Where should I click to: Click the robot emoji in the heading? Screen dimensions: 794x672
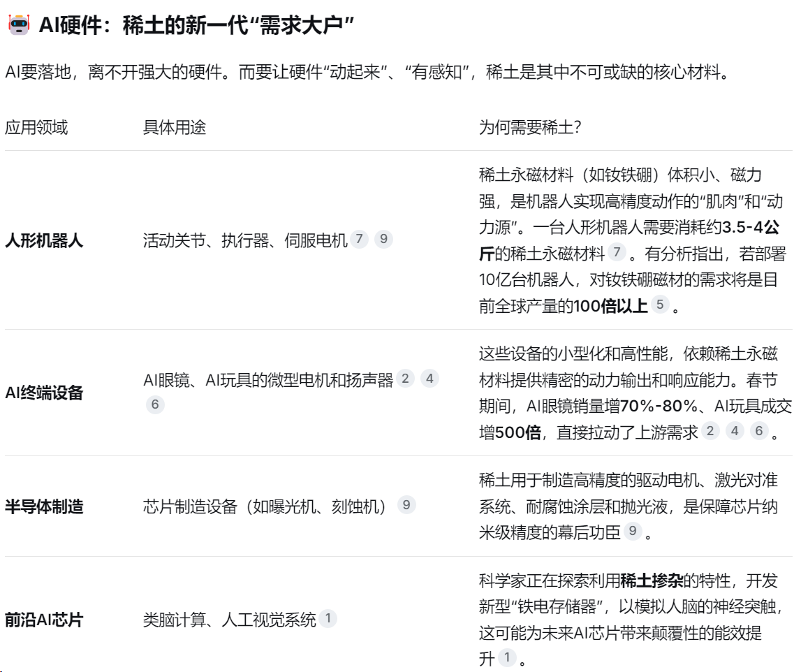17,26
